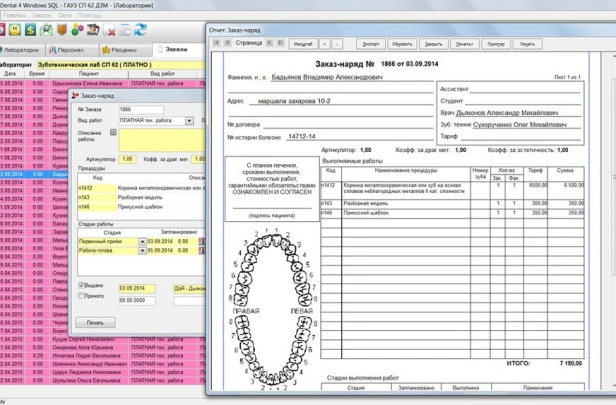
Task: Click the Экспорт button in report toolbar
Action: click(372, 44)
